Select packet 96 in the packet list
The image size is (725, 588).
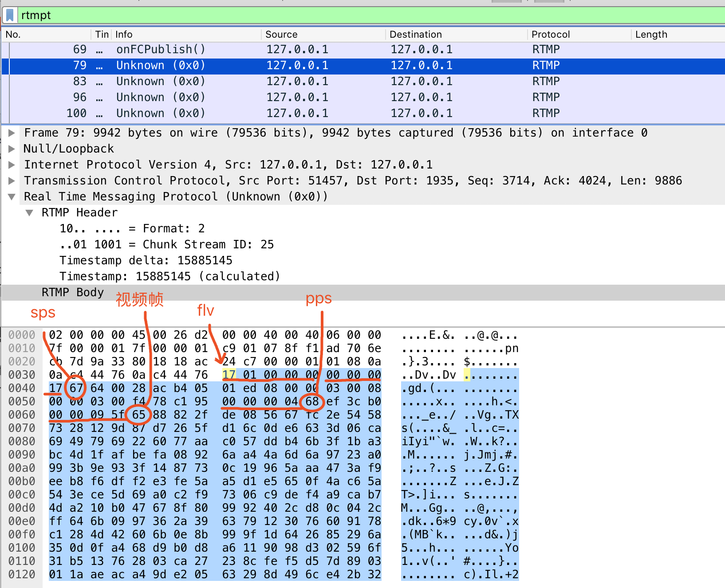point(363,97)
